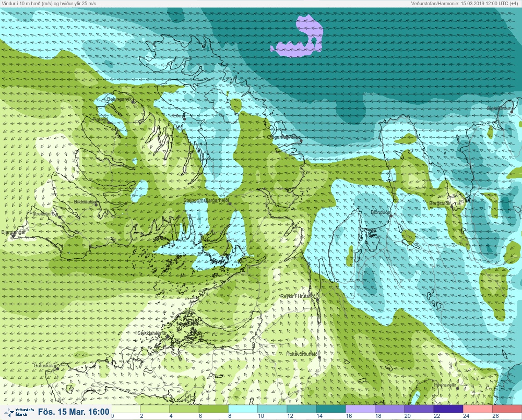Click the Siglufjörður station label
This screenshot has width=522, height=420.
coord(499,109)
